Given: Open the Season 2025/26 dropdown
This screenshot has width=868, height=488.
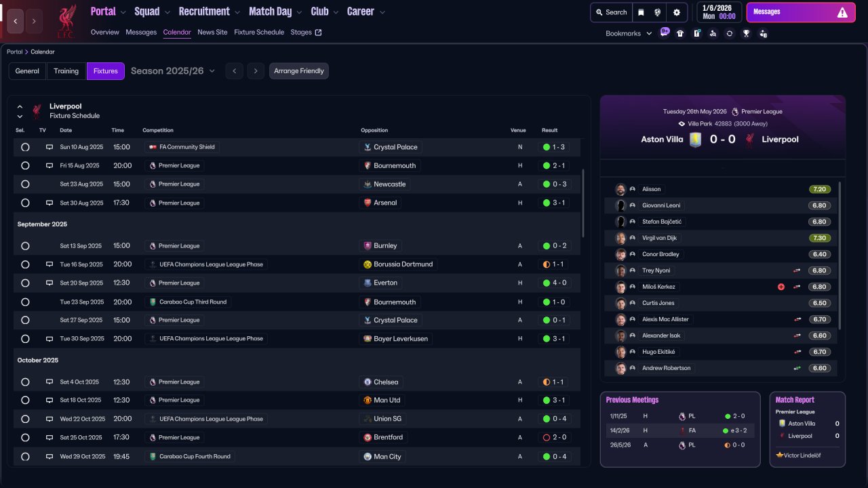Looking at the screenshot, I should [x=173, y=71].
